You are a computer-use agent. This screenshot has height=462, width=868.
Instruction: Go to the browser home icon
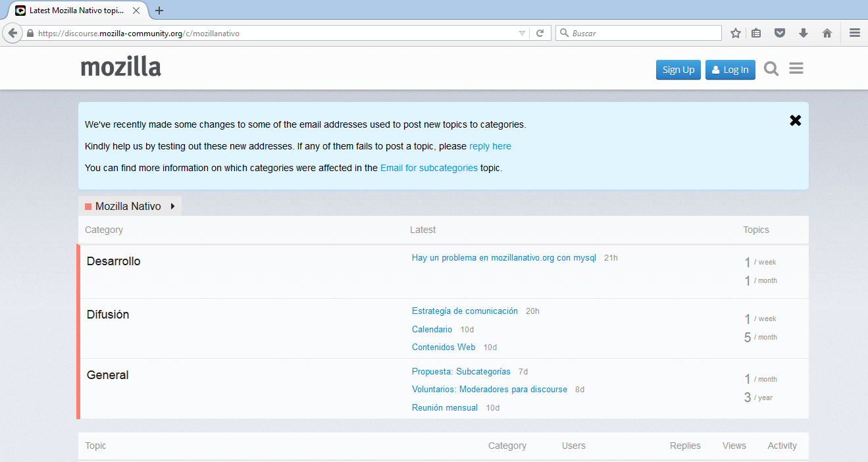pyautogui.click(x=827, y=33)
